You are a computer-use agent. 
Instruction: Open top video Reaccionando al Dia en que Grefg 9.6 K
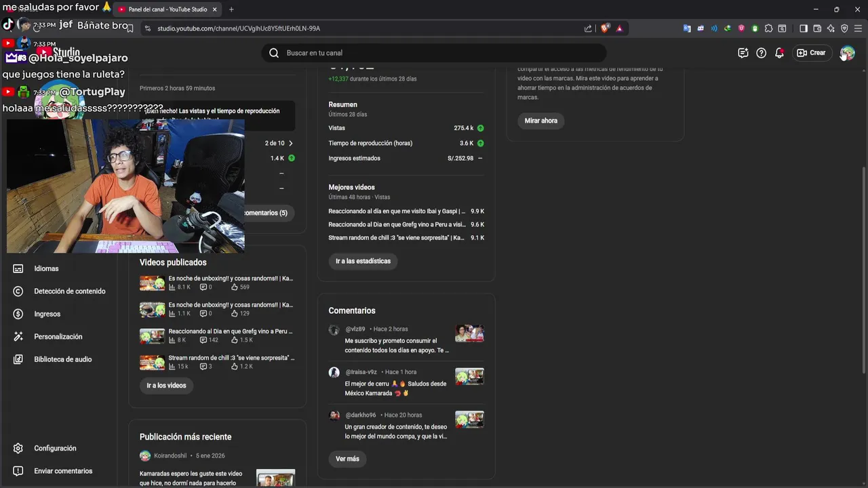pyautogui.click(x=397, y=224)
